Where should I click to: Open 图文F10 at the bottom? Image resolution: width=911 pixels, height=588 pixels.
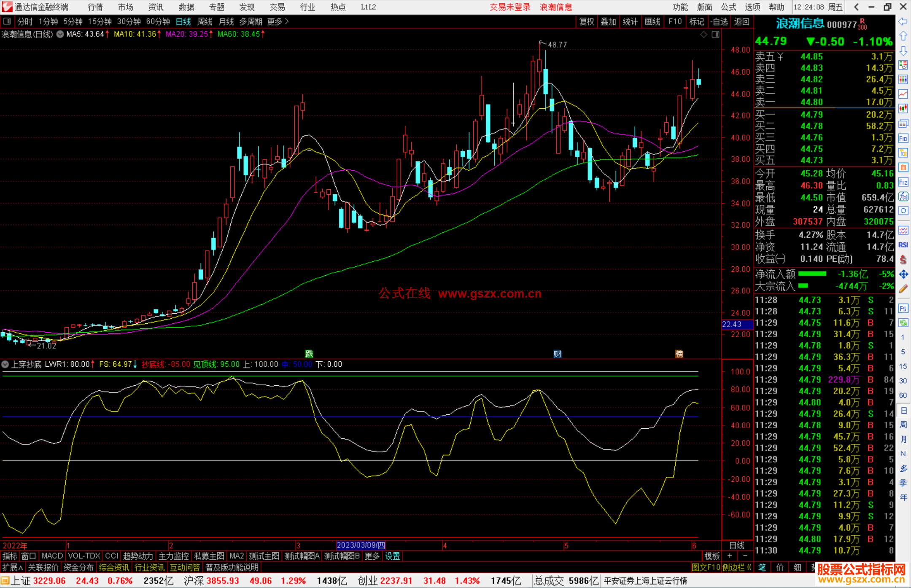click(706, 567)
